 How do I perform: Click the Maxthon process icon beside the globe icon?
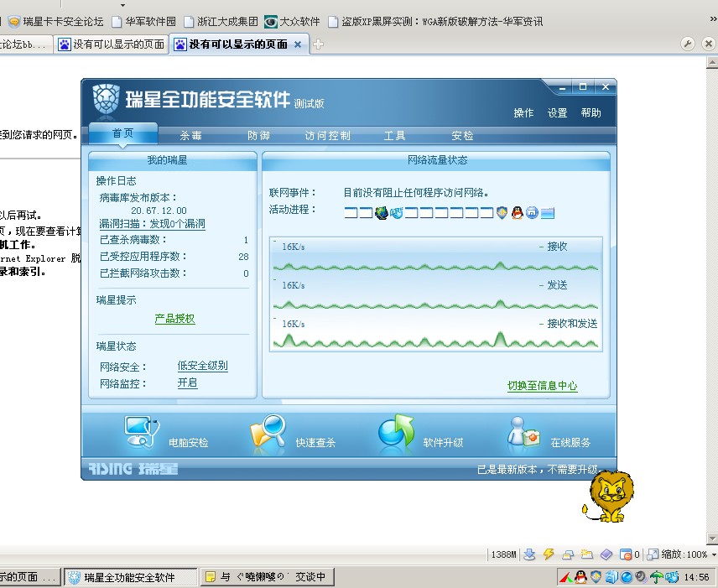coord(396,212)
